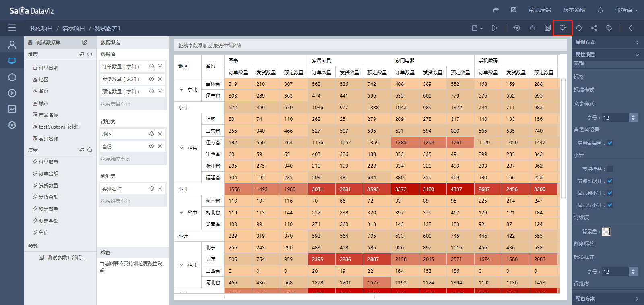Viewport: 644px width, 305px height.
Task: Toggle the 节点可展开 checkbox
Action: point(610,181)
